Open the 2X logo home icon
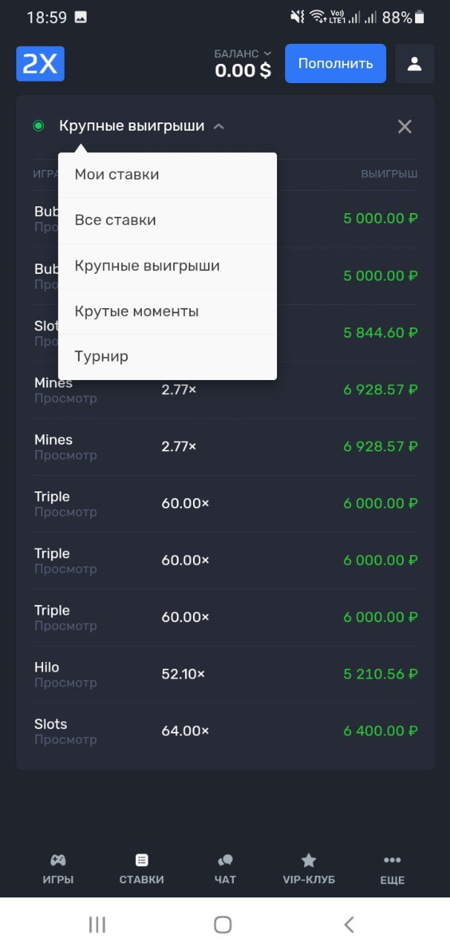The height and width of the screenshot is (950, 450). [40, 64]
